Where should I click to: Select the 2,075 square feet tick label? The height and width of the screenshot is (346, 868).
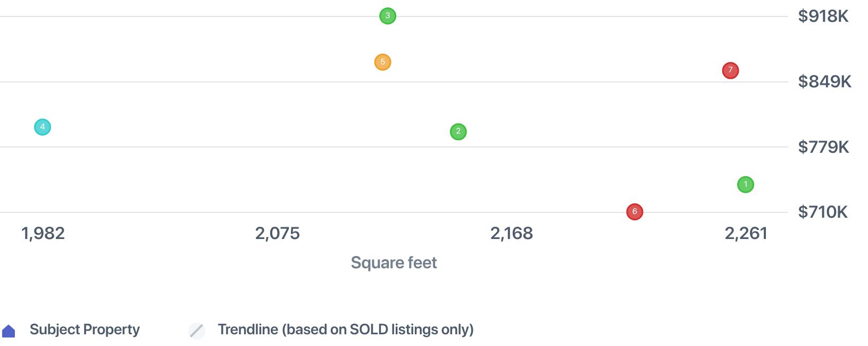pyautogui.click(x=277, y=233)
